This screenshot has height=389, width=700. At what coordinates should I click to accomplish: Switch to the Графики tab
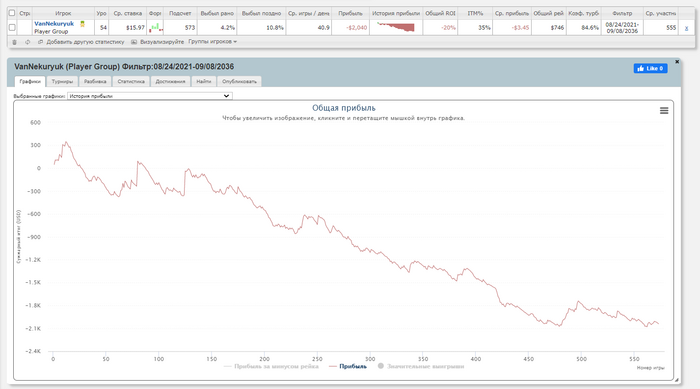point(30,81)
